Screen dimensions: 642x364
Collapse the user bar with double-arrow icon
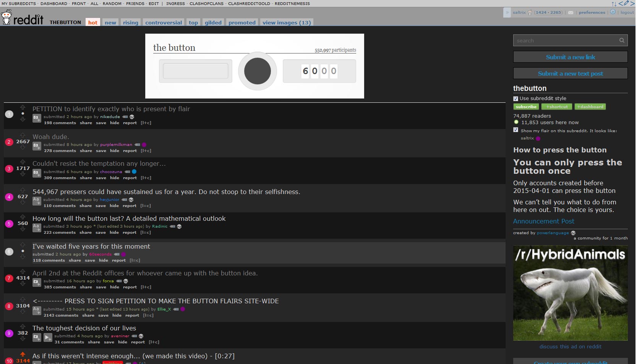[507, 12]
